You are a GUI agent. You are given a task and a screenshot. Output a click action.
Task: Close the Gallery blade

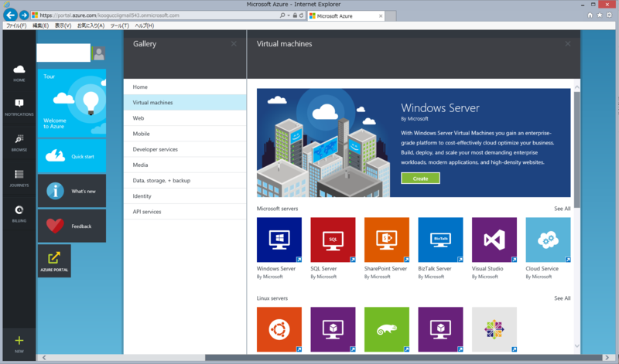pyautogui.click(x=234, y=44)
